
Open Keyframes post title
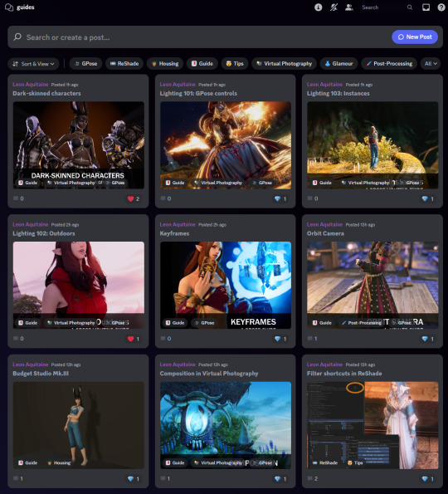point(174,233)
